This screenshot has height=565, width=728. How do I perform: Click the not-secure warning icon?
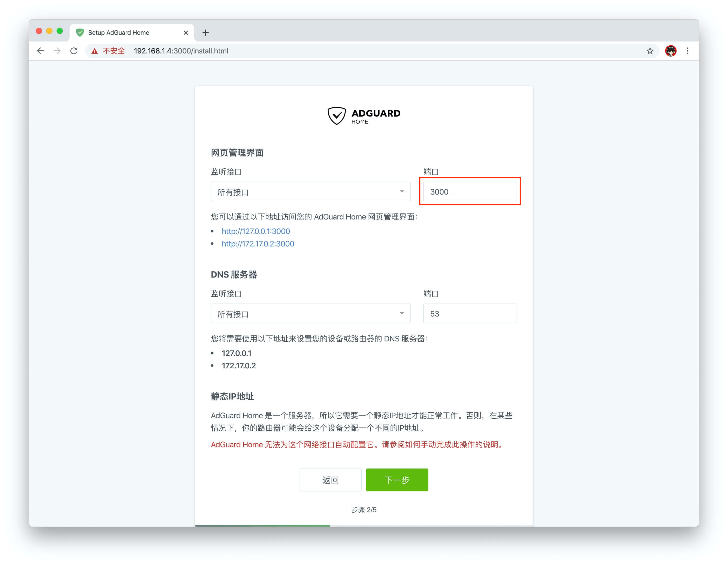click(95, 51)
